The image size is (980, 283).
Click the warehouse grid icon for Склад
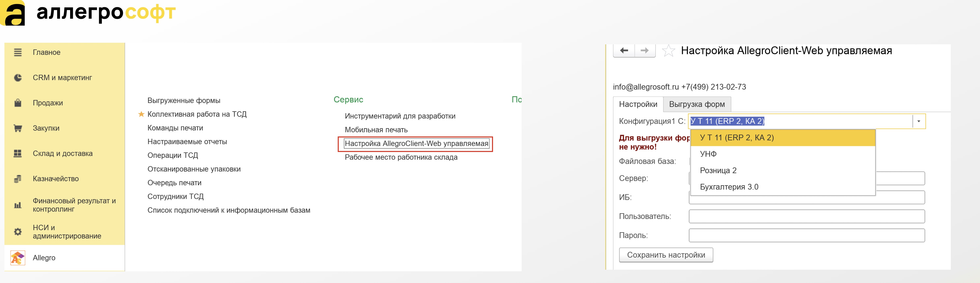pos(18,154)
